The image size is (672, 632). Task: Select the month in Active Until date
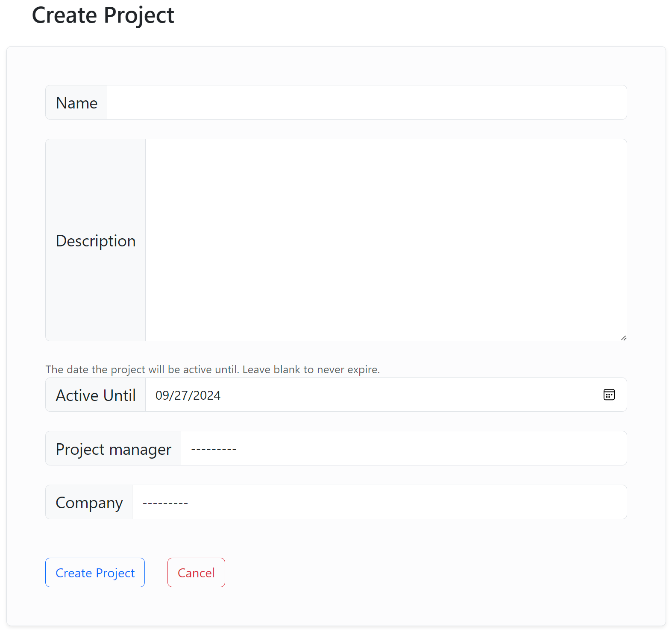(162, 395)
